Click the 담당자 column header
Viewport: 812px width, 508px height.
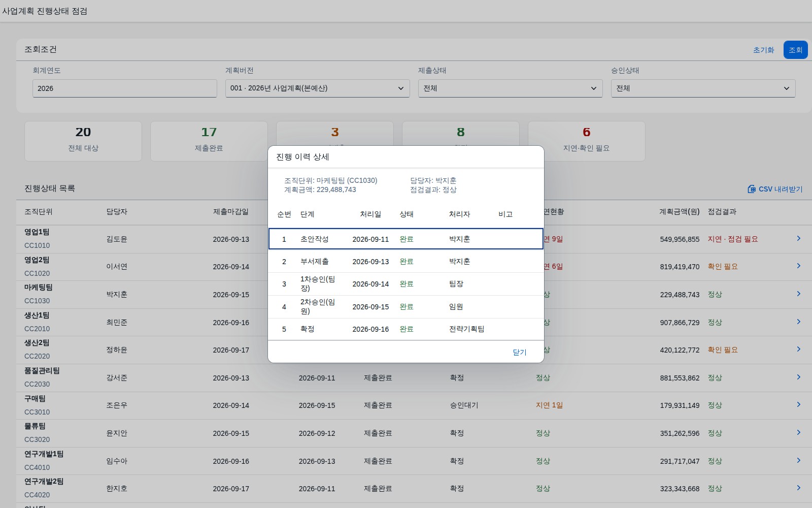[x=117, y=212]
